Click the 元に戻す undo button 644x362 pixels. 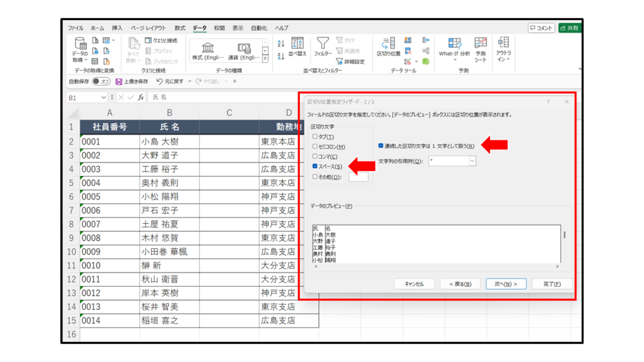tap(170, 81)
